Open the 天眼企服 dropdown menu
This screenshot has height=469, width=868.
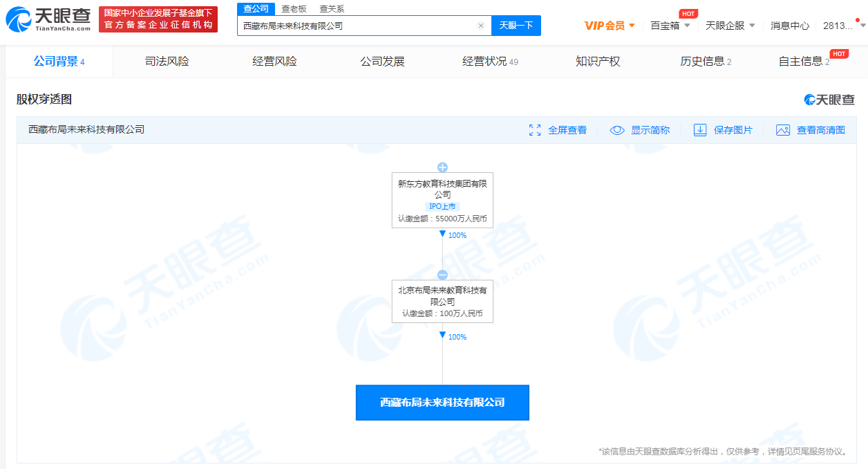point(730,26)
